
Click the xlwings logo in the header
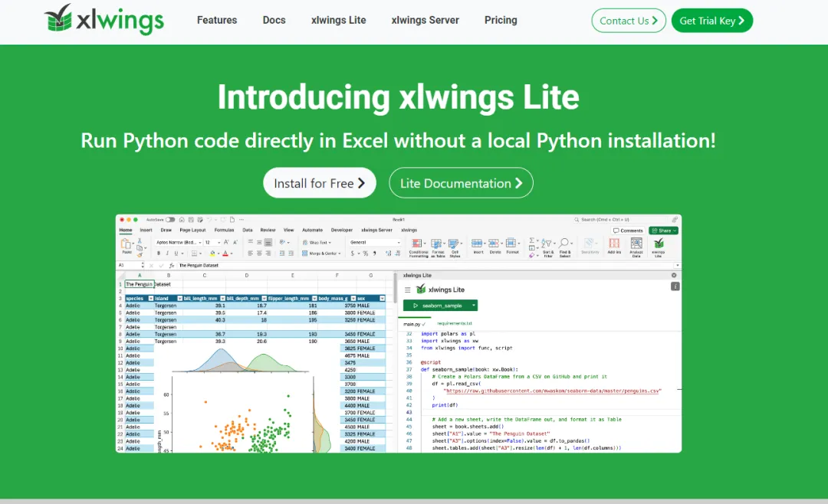tap(104, 19)
